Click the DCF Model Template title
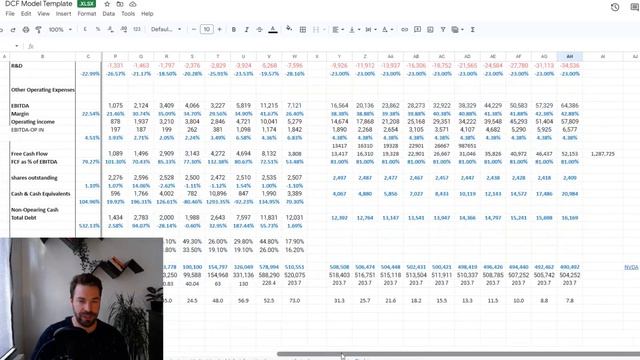Screen dimensions: 640x360 (38, 4)
